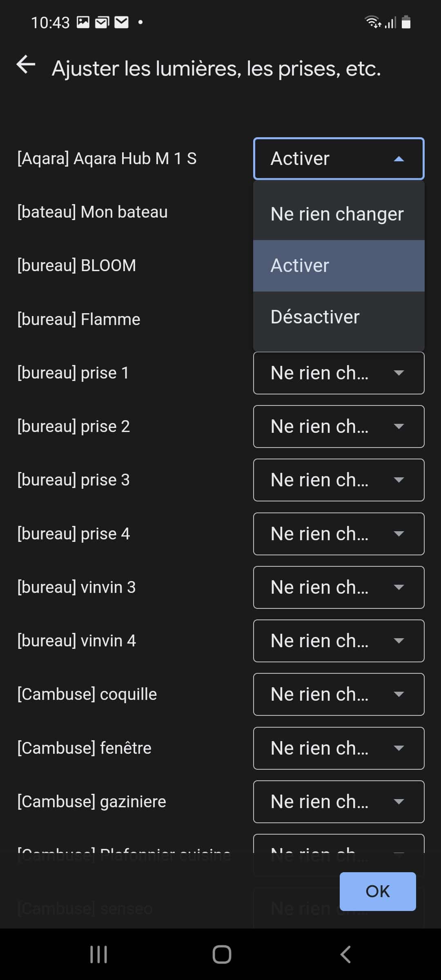Tap the back arrow in the header
The width and height of the screenshot is (441, 980).
[26, 65]
